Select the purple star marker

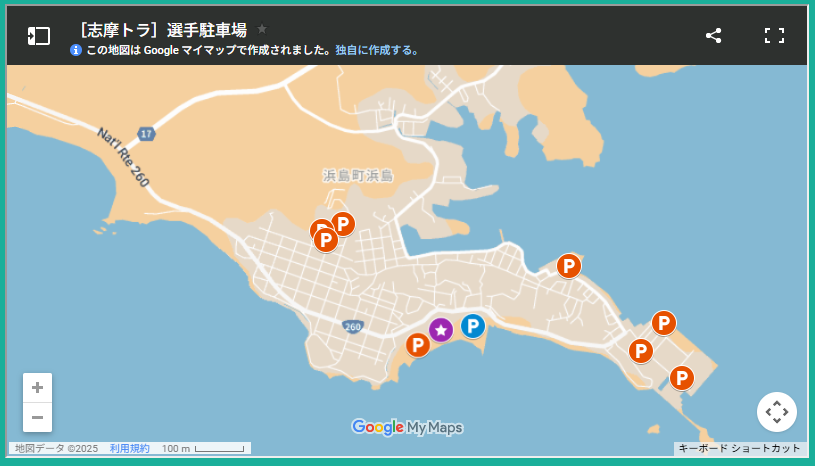(441, 329)
